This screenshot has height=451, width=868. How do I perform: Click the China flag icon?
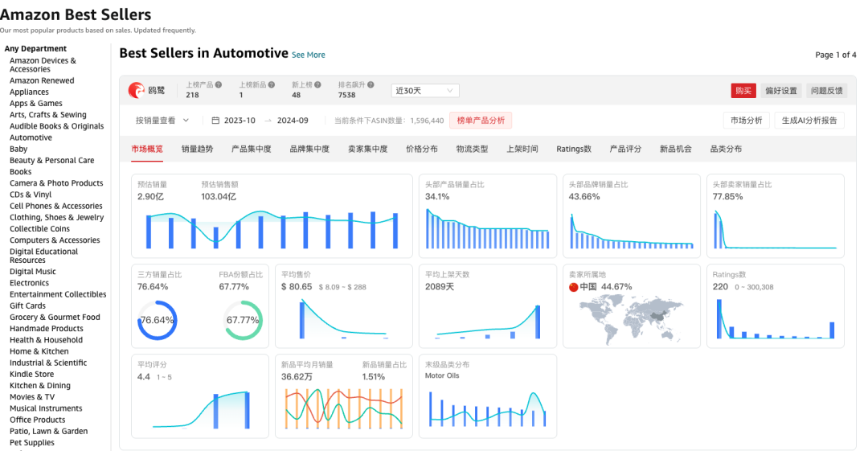(574, 287)
